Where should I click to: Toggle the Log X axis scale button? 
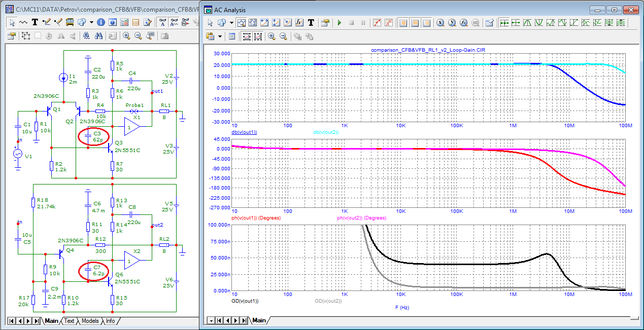click(x=246, y=36)
